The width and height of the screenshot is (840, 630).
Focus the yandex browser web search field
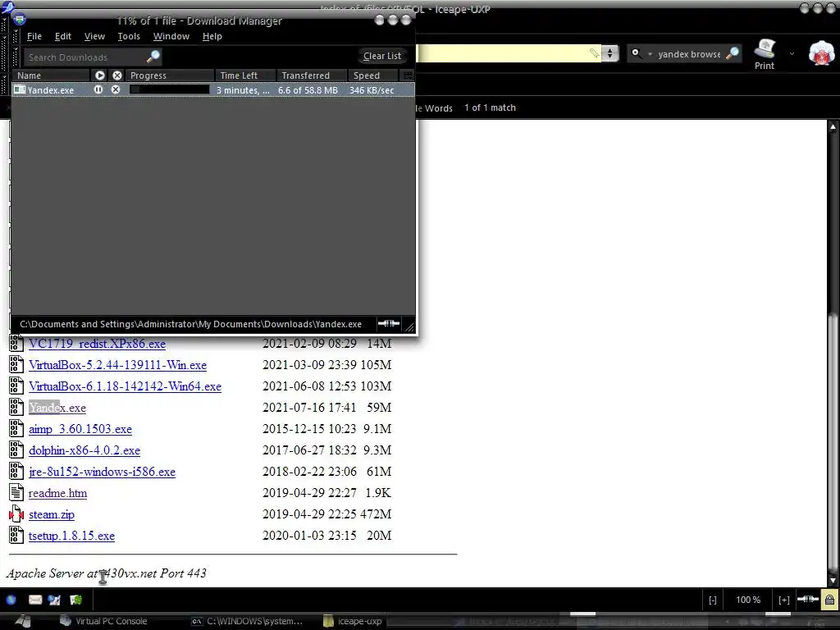point(689,53)
